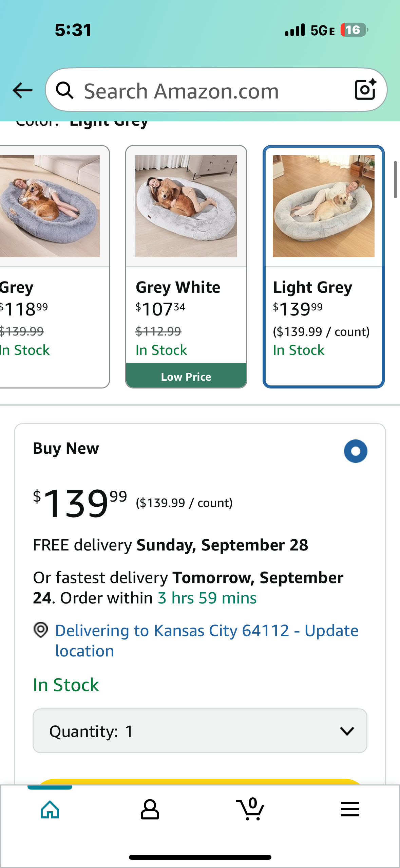This screenshot has height=868, width=400.
Task: Expand the Quantity dropdown
Action: point(199,731)
